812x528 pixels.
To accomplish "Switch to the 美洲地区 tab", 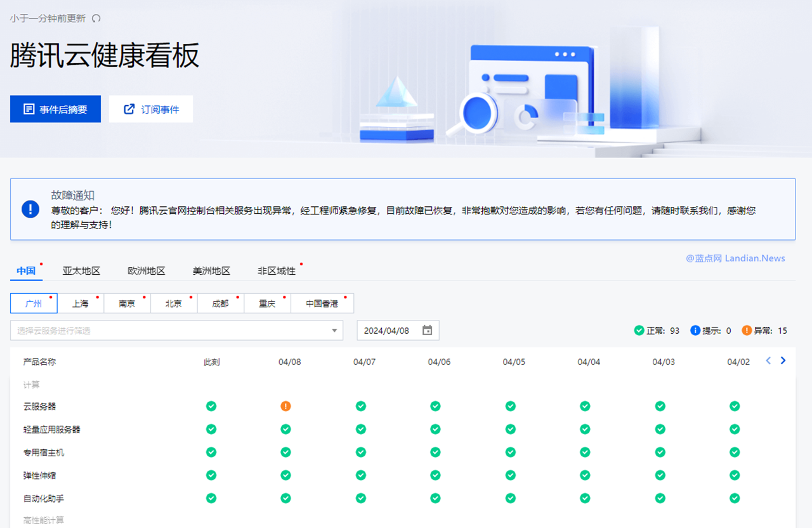I will [211, 271].
